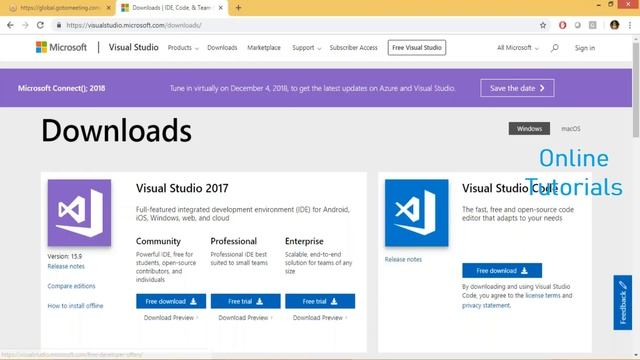Open search with the magnifier icon
640x360 pixels.
(x=554, y=48)
